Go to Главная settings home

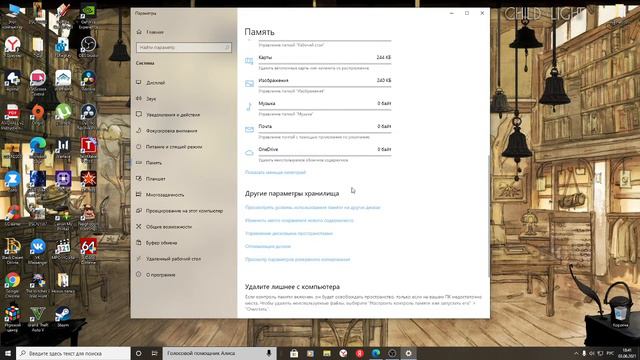(154, 32)
